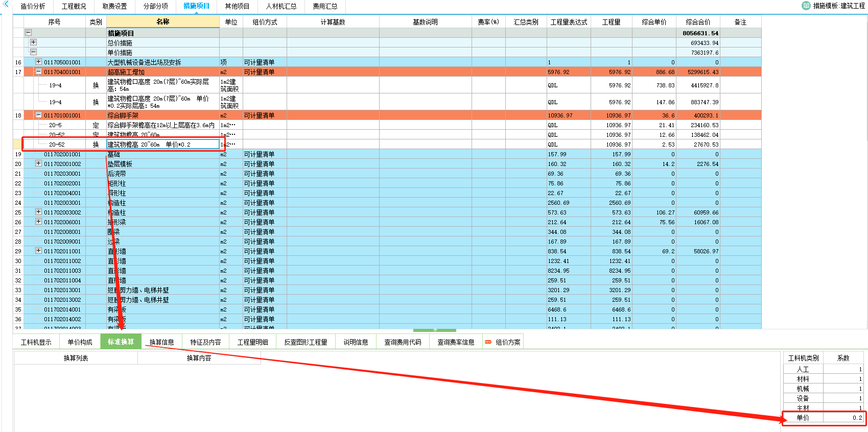868x432 pixels.
Task: Expand item 011702003002 构造柱
Action: 38,212
